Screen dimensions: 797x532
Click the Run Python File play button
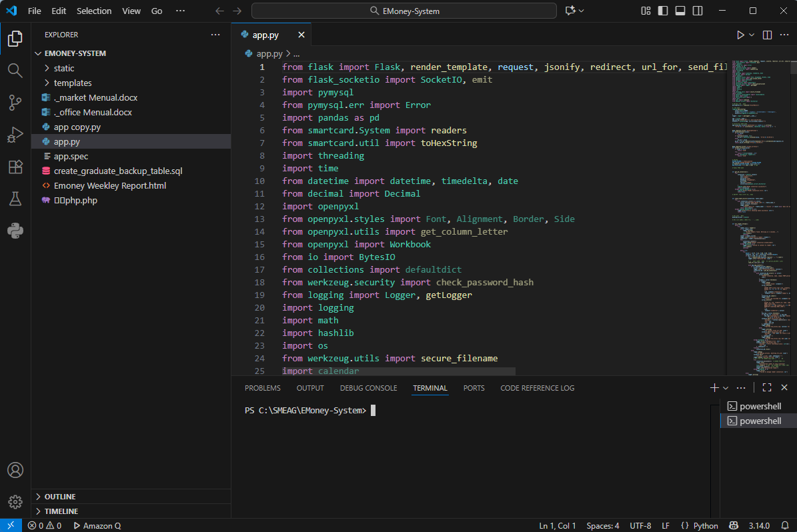(740, 35)
